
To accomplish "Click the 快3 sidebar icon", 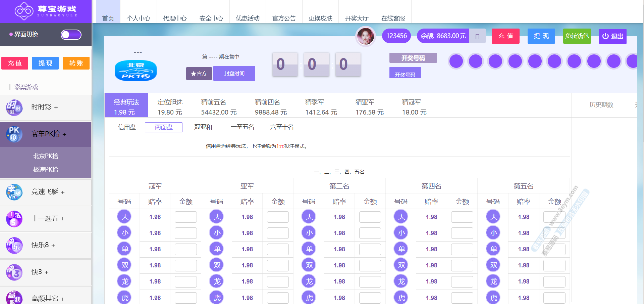I will click(14, 272).
